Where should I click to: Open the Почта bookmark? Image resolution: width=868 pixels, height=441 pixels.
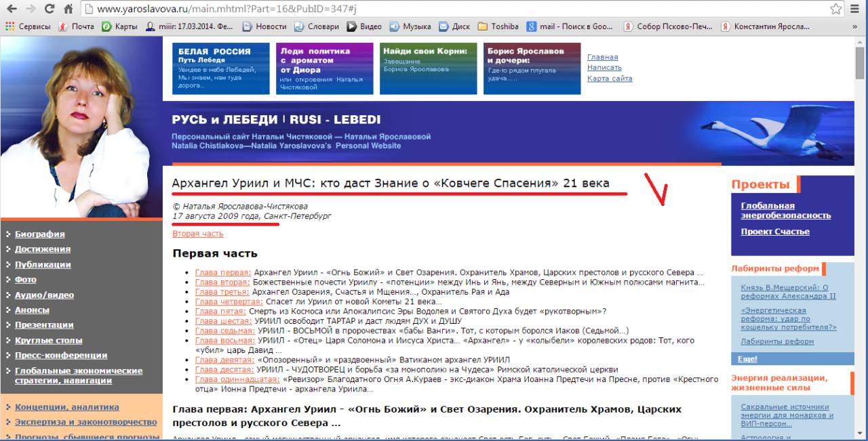[x=76, y=27]
